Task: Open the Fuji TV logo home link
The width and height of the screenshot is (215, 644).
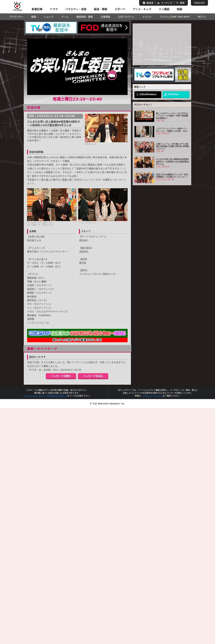Action: point(18,7)
